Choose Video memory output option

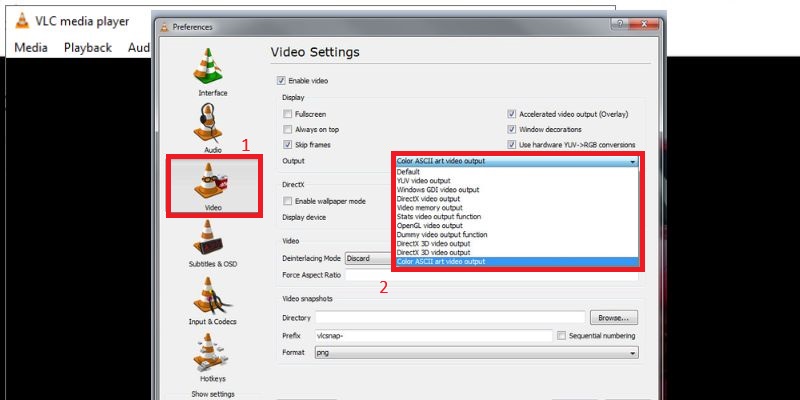point(517,208)
